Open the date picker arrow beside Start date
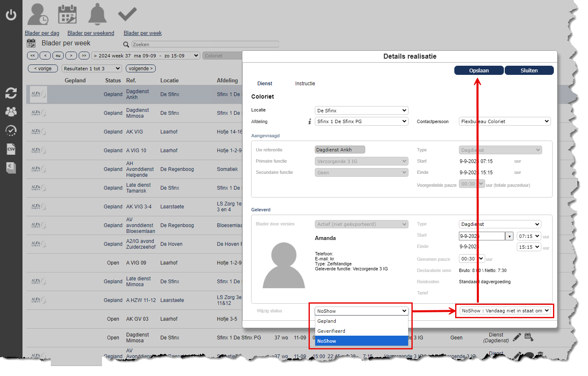Viewport: 588px width, 376px height. click(x=509, y=236)
